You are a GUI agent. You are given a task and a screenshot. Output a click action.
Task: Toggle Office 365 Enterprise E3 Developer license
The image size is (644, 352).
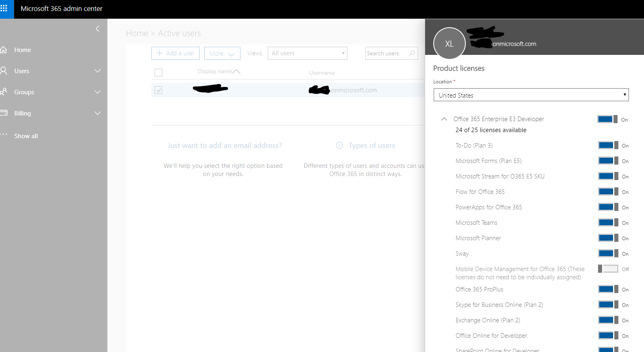[607, 119]
